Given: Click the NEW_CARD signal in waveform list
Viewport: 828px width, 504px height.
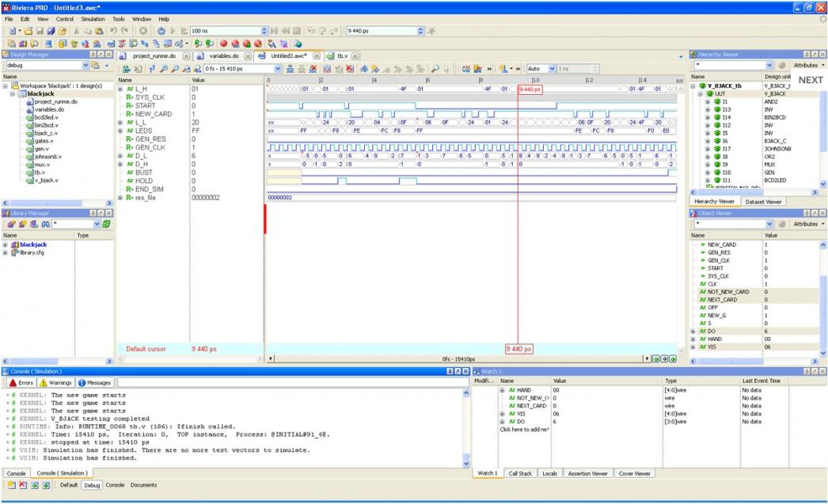Looking at the screenshot, I should [x=153, y=114].
